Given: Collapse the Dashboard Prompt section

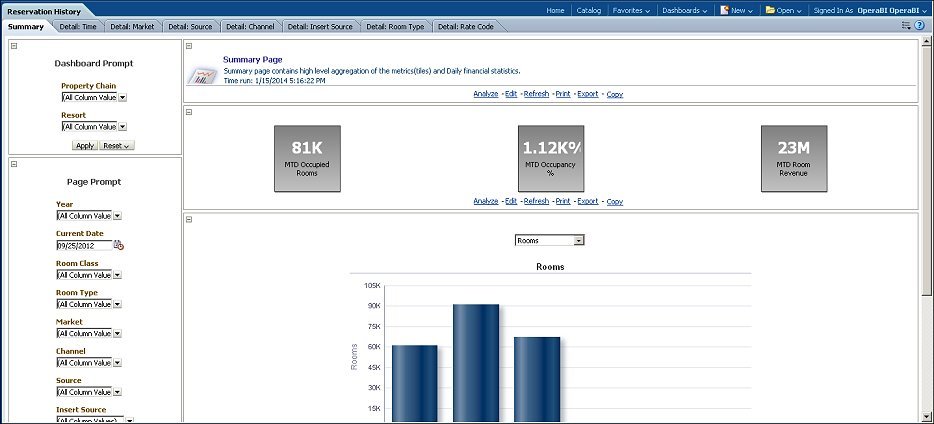Looking at the screenshot, I should click(x=14, y=46).
